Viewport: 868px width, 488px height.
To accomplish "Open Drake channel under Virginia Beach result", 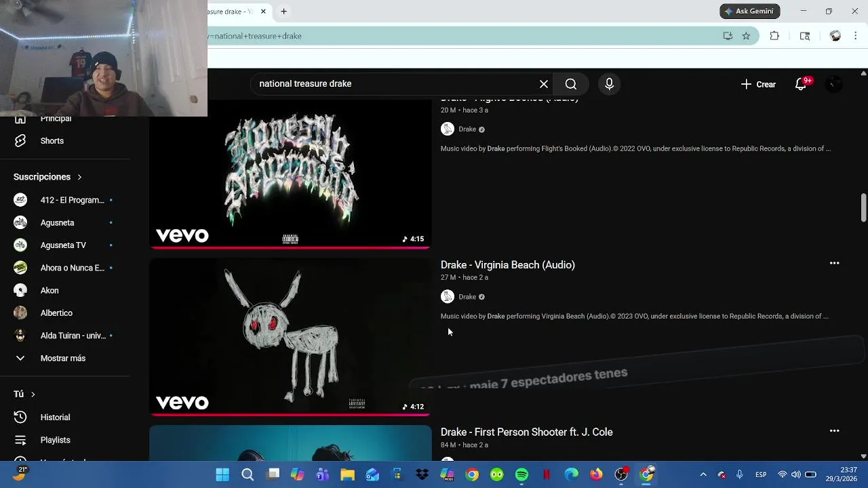I will tap(467, 297).
